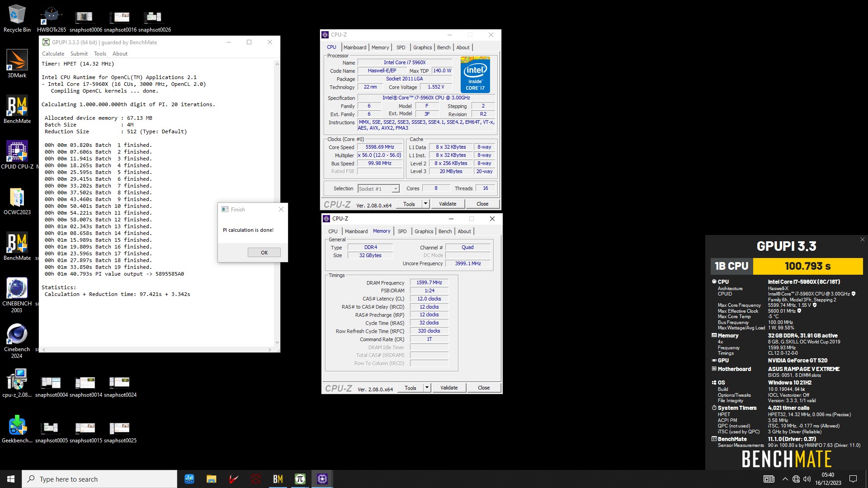Close the Finish dialog
Screen dimensions: 868x488
pyautogui.click(x=281, y=209)
